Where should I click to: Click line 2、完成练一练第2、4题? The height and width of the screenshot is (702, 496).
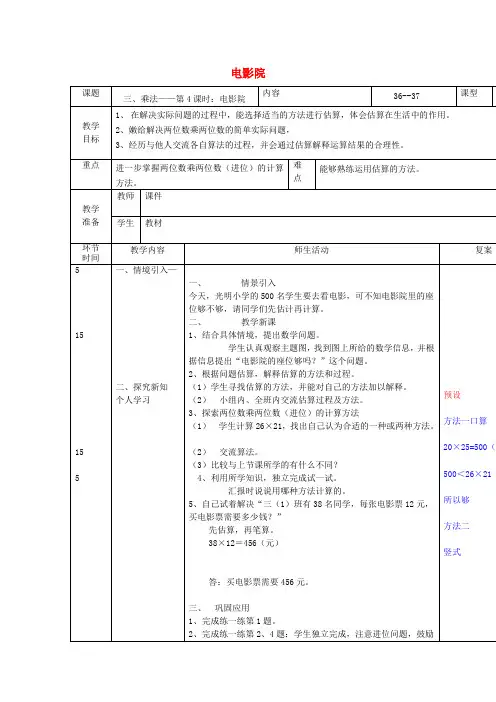click(x=311, y=634)
